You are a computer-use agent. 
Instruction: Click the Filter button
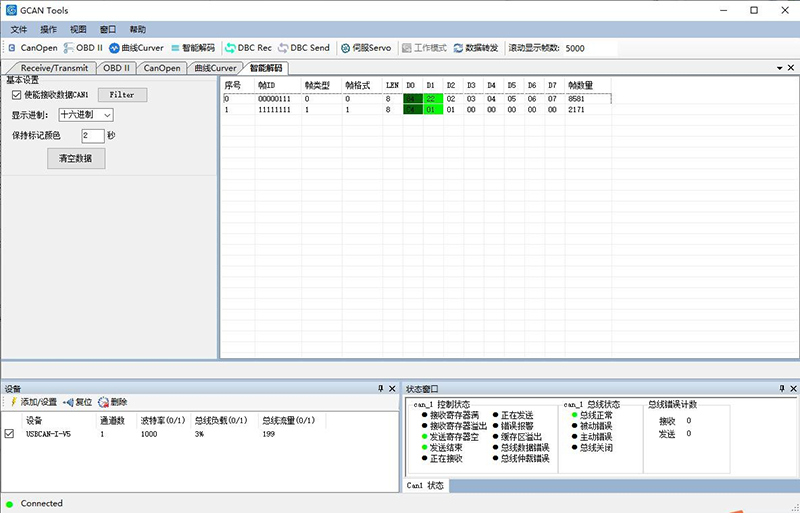pyautogui.click(x=121, y=95)
